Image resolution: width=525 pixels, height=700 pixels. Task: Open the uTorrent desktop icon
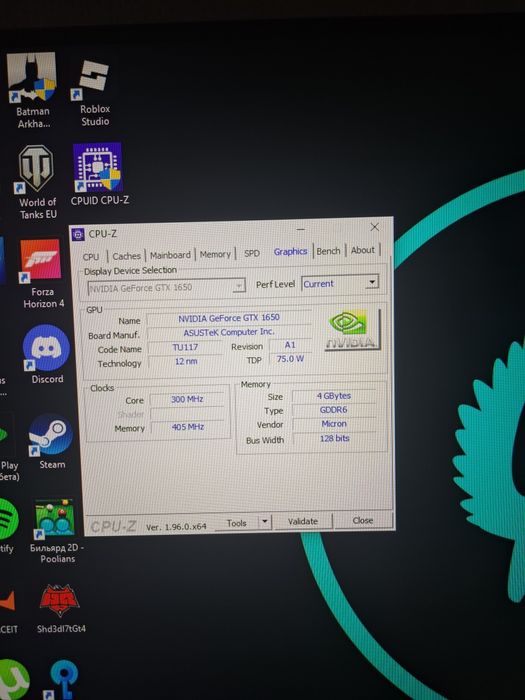coord(13,680)
